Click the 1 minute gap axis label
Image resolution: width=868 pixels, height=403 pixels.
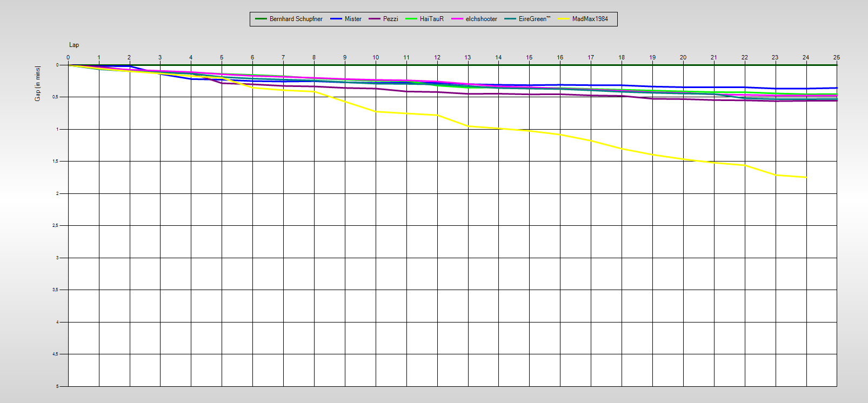click(57, 129)
